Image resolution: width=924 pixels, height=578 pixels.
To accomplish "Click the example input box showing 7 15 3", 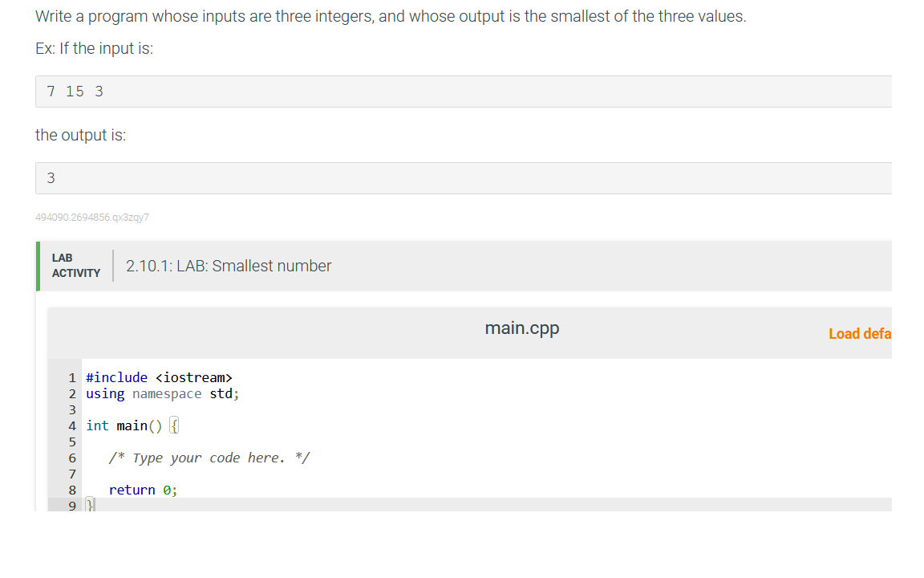I will 463,92.
